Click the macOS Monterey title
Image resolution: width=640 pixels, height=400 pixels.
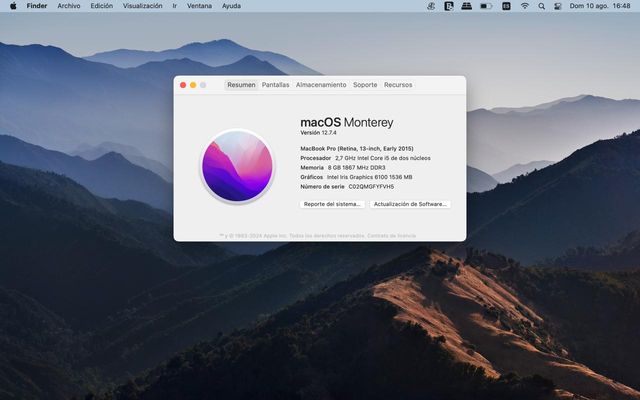pos(347,122)
